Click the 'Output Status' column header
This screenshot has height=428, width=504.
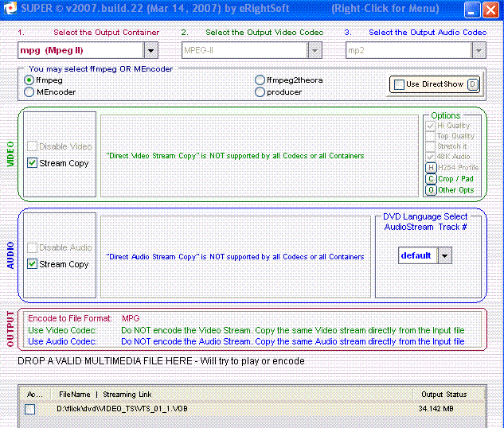click(x=444, y=395)
